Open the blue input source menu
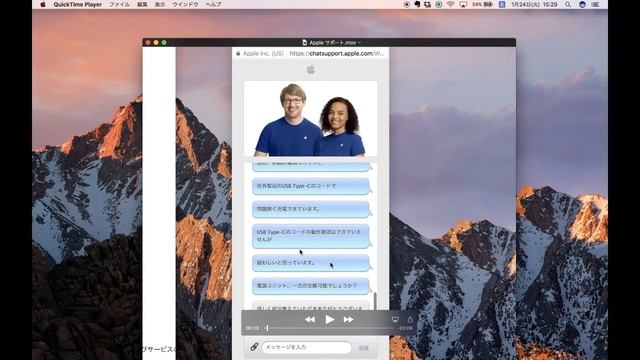This screenshot has height=360, width=640. tap(502, 4)
